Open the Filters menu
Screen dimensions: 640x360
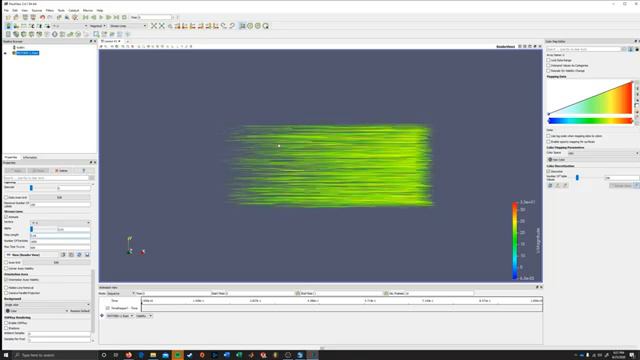50,10
